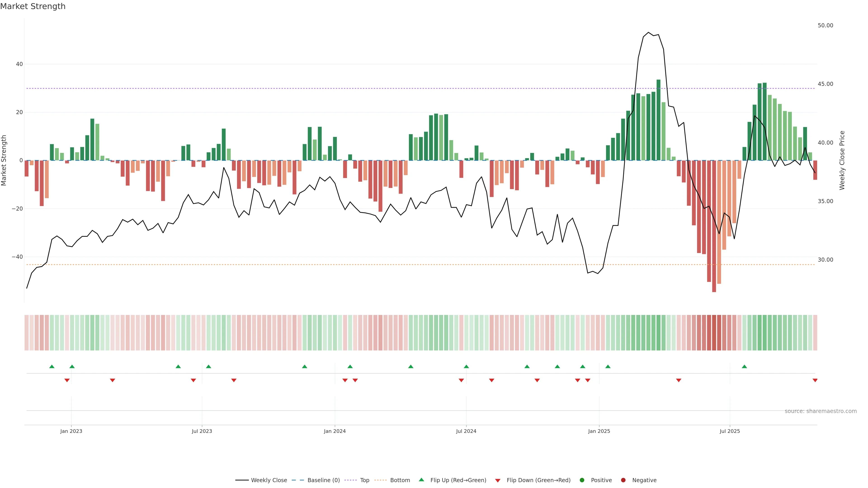Click the Market Strength chart title
The width and height of the screenshot is (868, 488).
33,6
